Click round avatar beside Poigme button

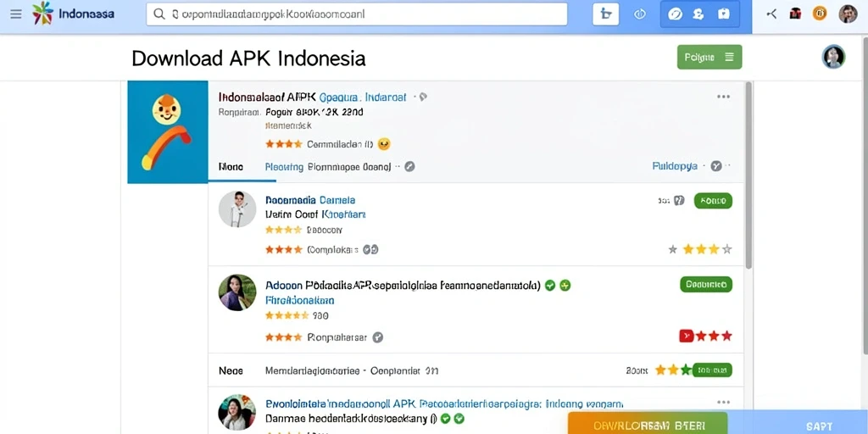coord(833,57)
